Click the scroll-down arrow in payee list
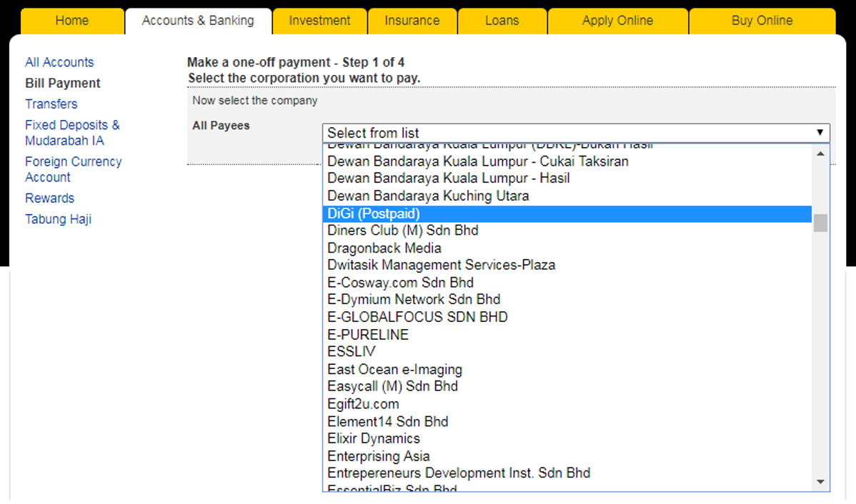Screen dimensions: 856x504 click(x=820, y=482)
